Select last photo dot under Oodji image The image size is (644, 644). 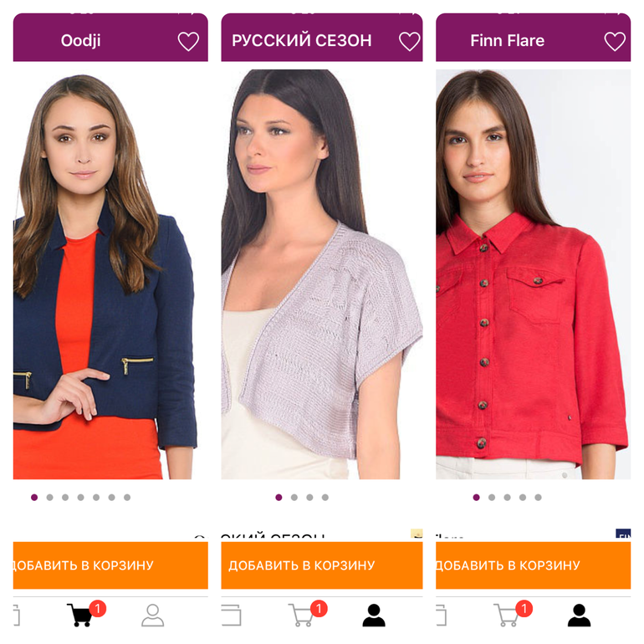click(127, 498)
